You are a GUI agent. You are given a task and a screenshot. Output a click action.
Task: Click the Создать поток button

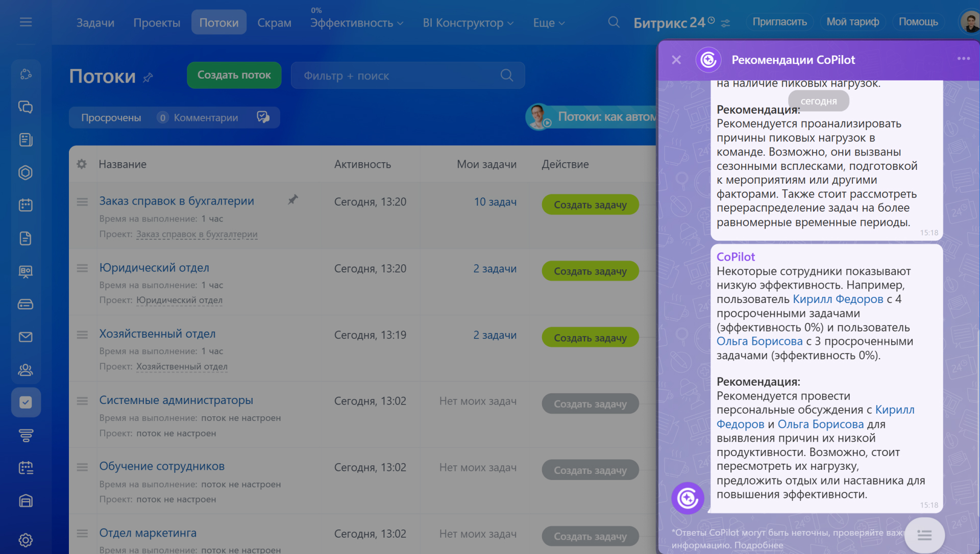[234, 75]
